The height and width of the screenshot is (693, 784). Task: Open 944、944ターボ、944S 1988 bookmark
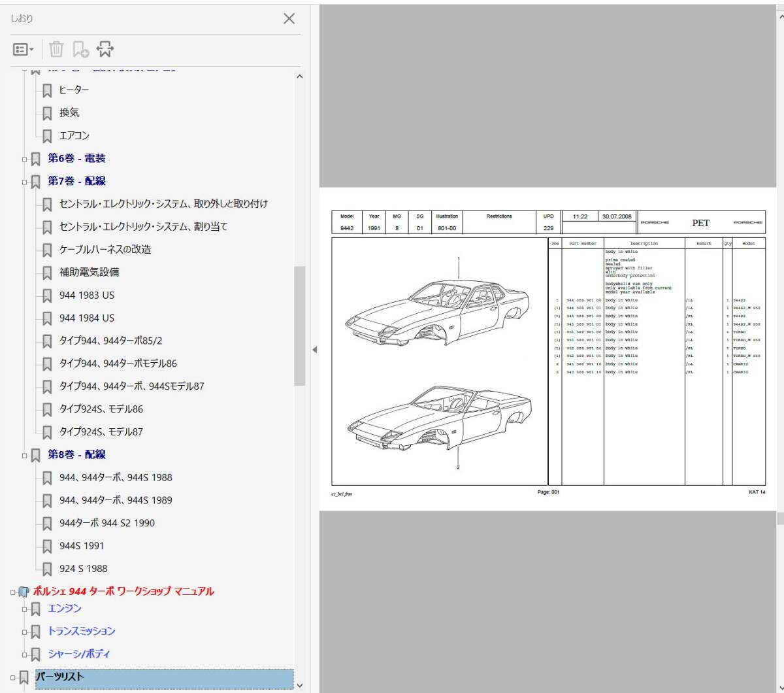[x=116, y=477]
